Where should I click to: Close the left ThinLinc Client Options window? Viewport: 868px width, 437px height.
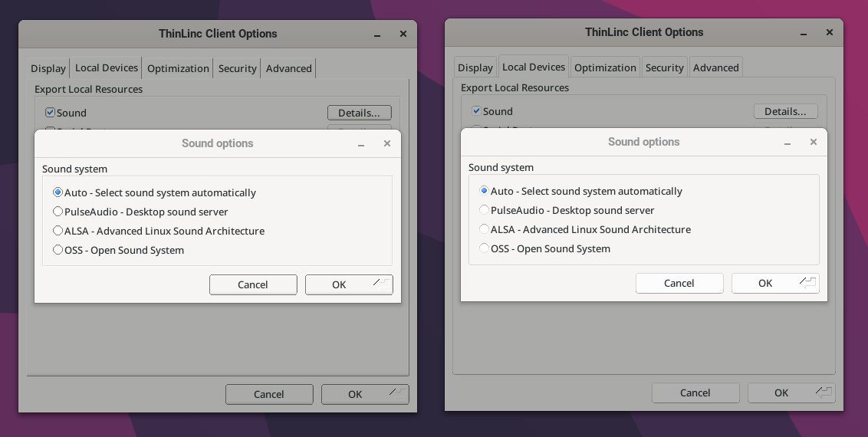coord(403,34)
